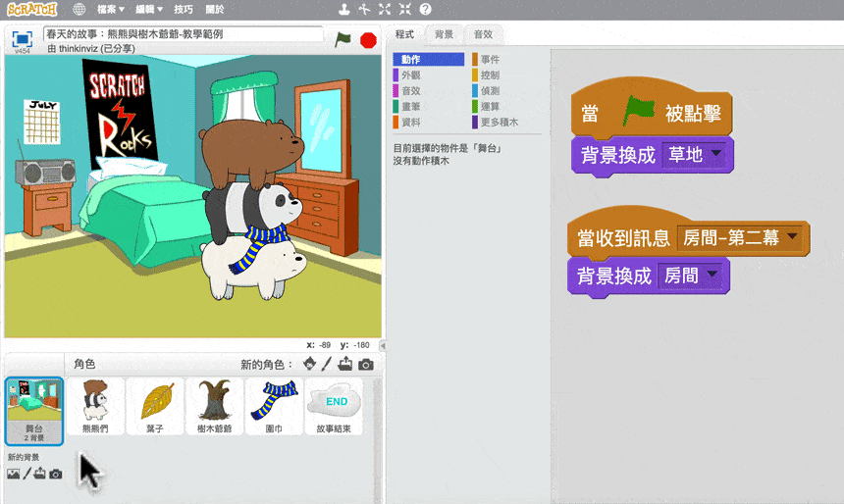844x504 pixels.
Task: Open the 草地 backdrop dropdown
Action: pos(694,155)
